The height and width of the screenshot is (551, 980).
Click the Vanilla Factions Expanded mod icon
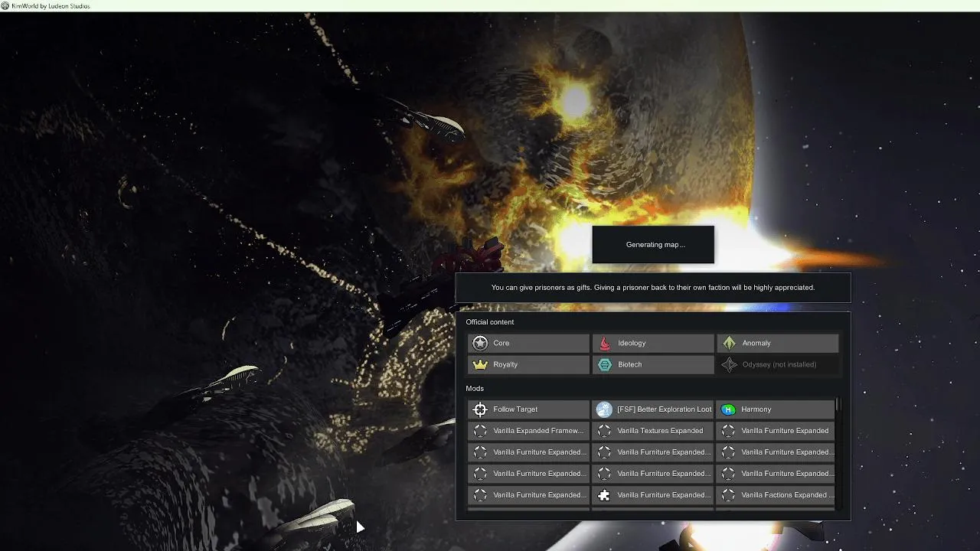point(729,495)
